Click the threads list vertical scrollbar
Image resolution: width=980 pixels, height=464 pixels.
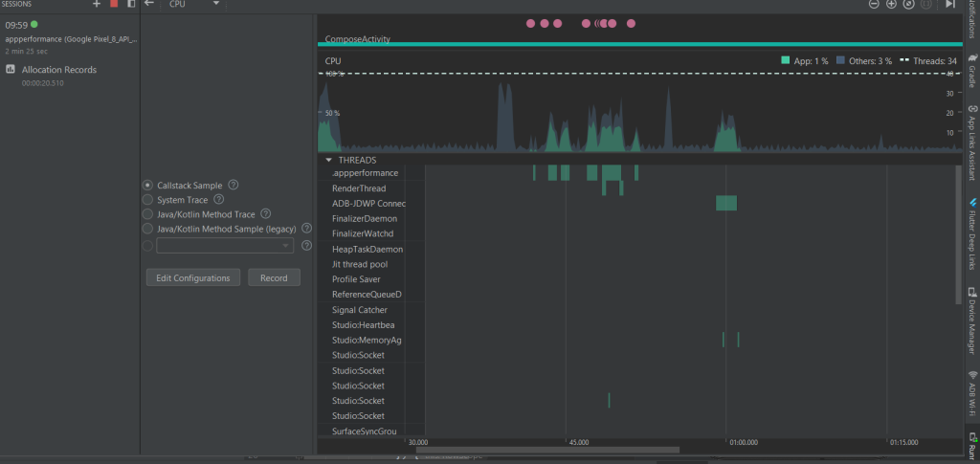tap(959, 234)
